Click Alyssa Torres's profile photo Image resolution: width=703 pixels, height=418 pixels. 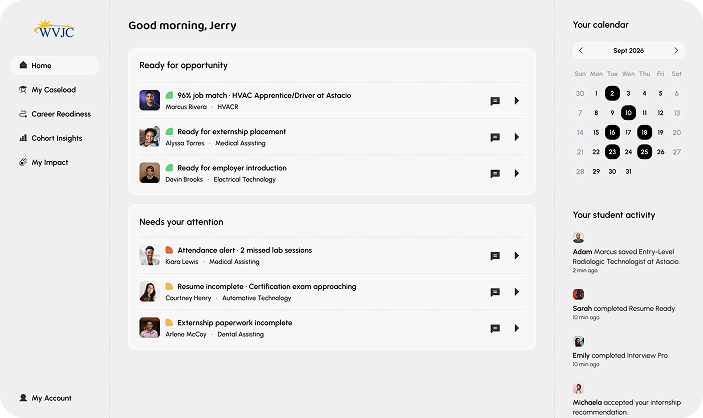[150, 136]
